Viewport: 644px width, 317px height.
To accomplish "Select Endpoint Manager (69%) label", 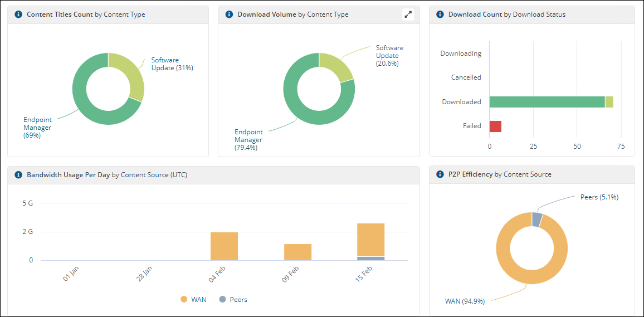I will click(37, 127).
